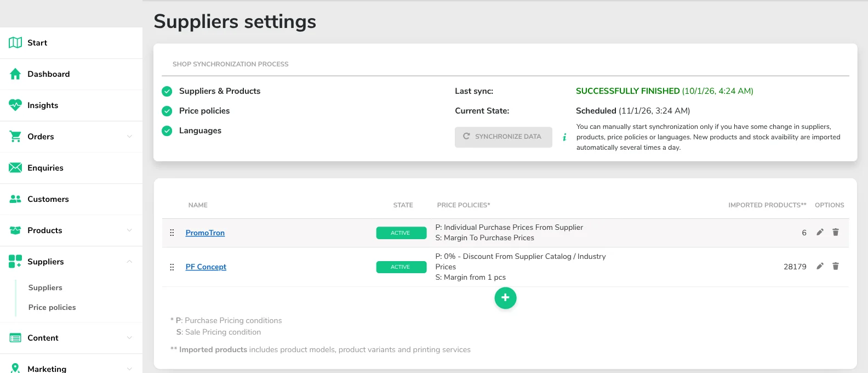The image size is (868, 373).
Task: Click imported products count 28179
Action: click(795, 267)
